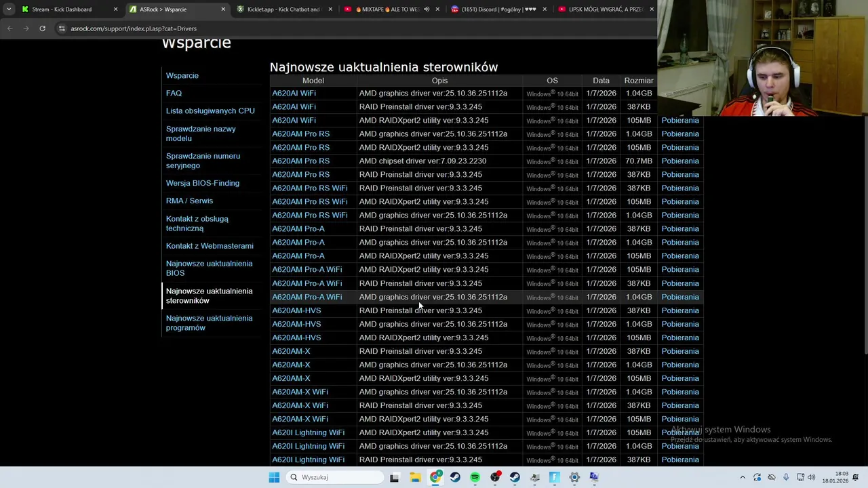Click Pobierania for A620AM Pro-A RAID Preinstall row
This screenshot has width=868, height=488.
click(680, 228)
